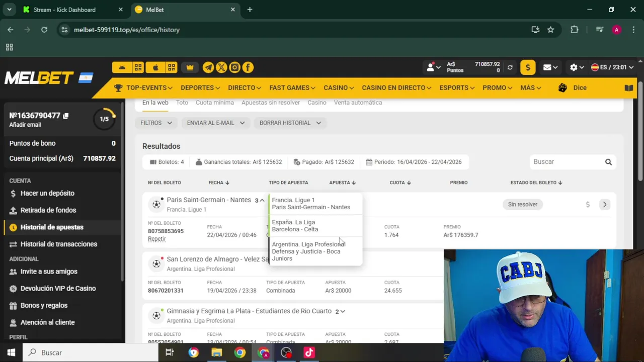Open the X social icon
The image size is (644, 362).
tap(221, 67)
